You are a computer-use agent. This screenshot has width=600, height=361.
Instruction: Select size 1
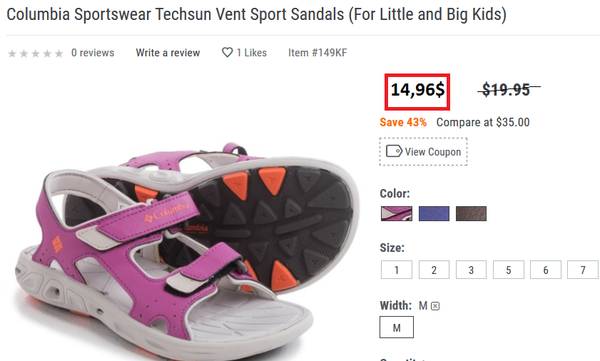[396, 270]
